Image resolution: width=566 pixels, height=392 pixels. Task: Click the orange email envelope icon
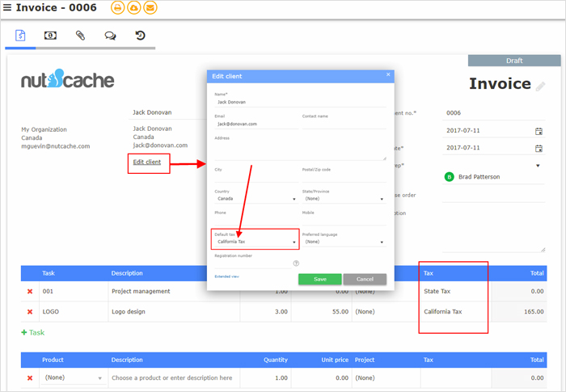coord(150,8)
